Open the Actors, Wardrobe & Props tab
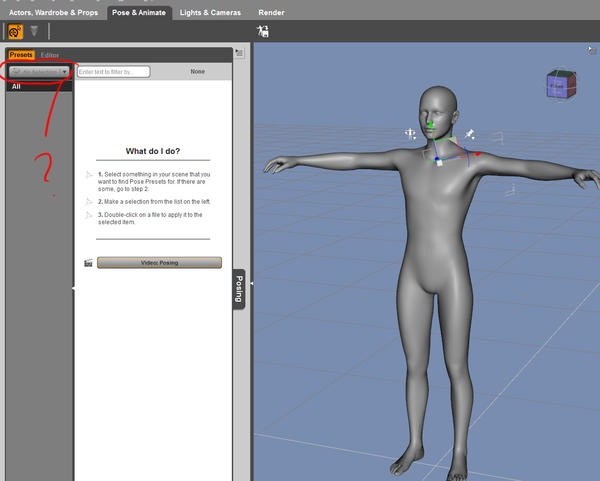 point(53,13)
